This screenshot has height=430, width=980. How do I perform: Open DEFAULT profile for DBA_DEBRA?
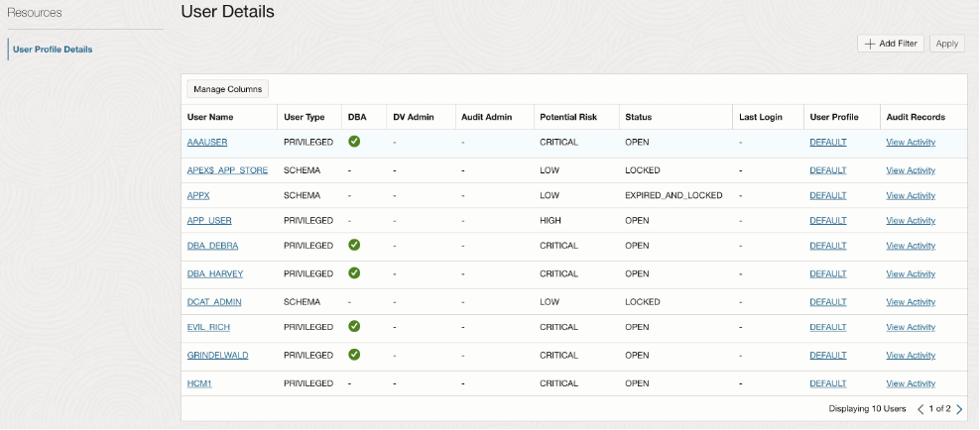coord(828,246)
